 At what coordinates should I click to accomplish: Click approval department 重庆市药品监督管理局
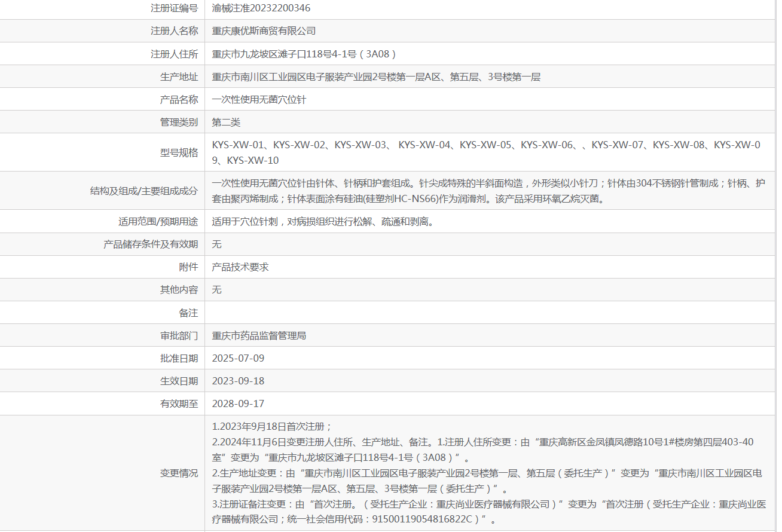point(259,335)
